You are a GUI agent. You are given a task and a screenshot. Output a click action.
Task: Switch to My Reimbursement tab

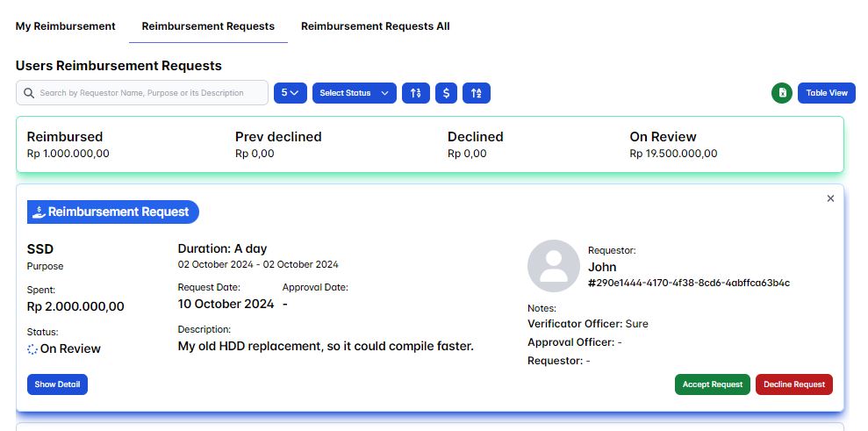[66, 26]
